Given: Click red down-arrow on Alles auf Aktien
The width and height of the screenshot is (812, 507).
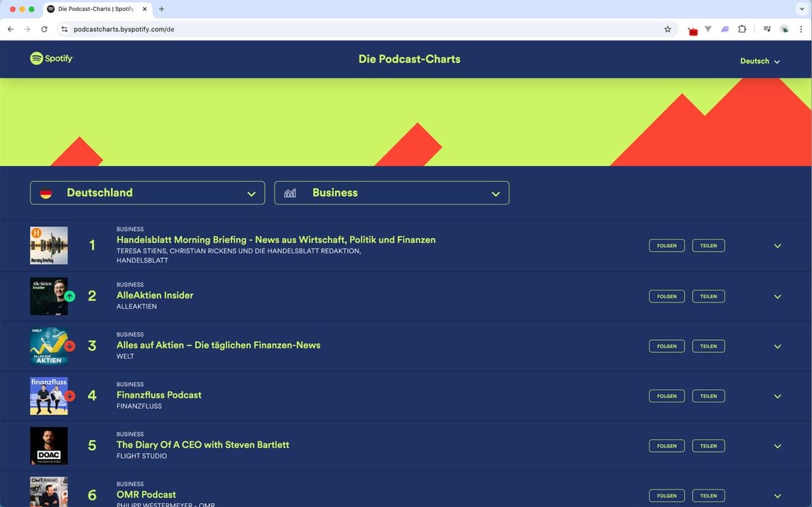Looking at the screenshot, I should click(70, 346).
